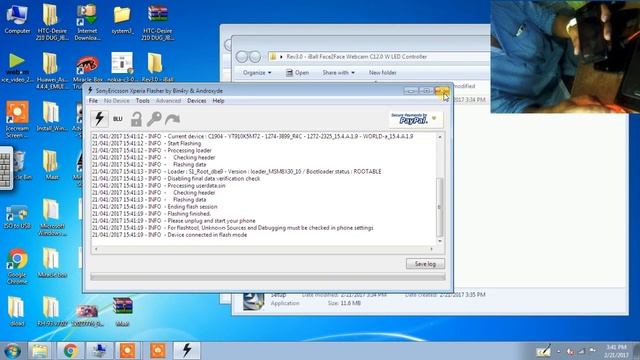The width and height of the screenshot is (640, 360).
Task: Select the Computer desktop icon
Action: tap(17, 19)
